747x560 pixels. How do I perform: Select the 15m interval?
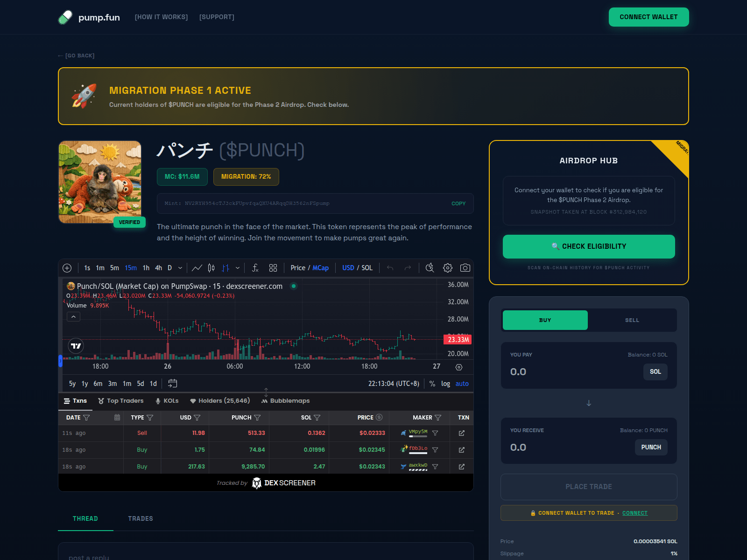click(x=131, y=268)
